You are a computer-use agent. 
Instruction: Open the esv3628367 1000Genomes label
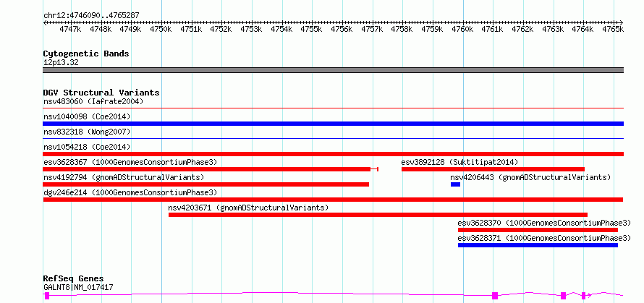(130, 162)
